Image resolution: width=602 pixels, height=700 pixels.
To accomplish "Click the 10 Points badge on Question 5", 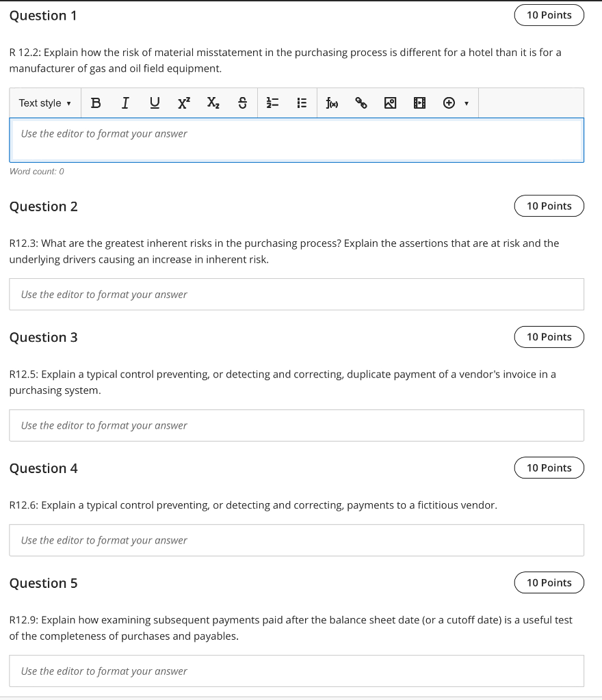I will coord(549,582).
